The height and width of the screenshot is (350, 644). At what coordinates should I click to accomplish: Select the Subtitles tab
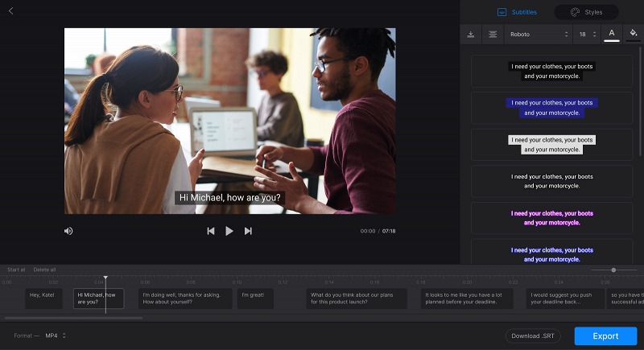click(x=517, y=12)
